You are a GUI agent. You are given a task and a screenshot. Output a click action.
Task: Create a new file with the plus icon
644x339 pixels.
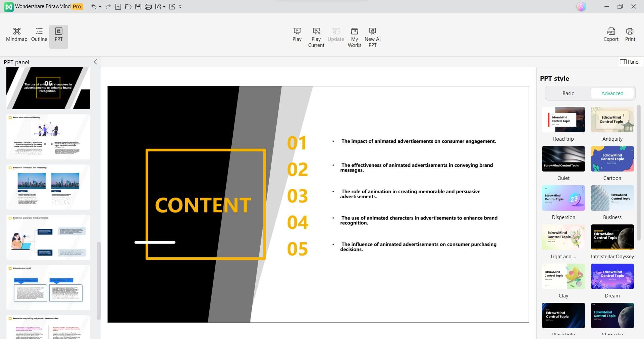tap(118, 7)
